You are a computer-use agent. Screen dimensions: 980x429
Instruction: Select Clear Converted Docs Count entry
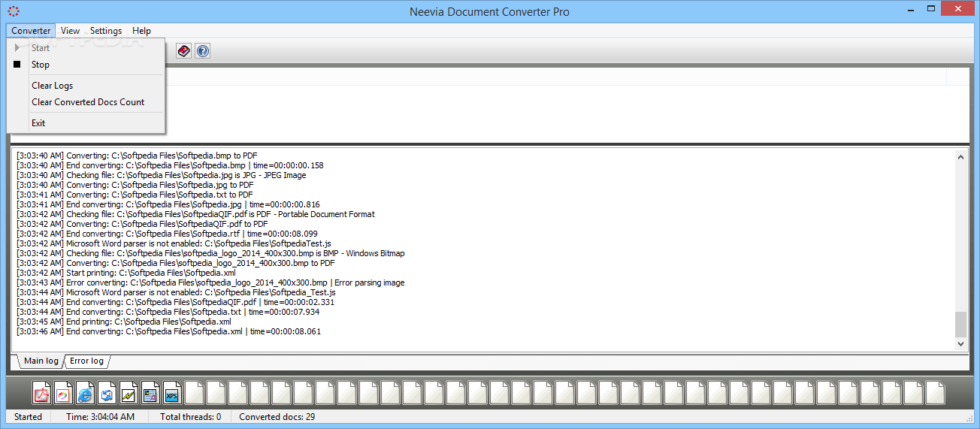point(86,102)
